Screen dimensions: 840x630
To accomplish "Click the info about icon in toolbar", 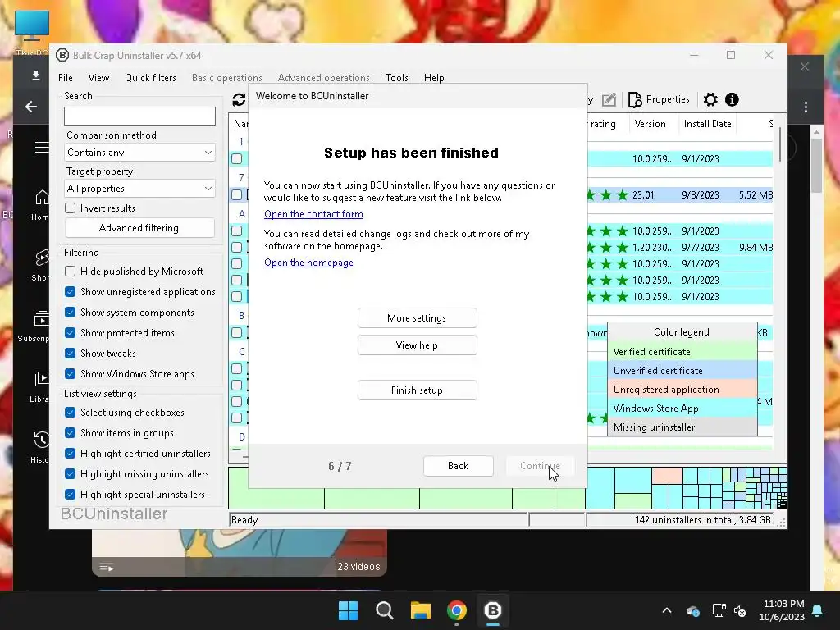I will [732, 99].
